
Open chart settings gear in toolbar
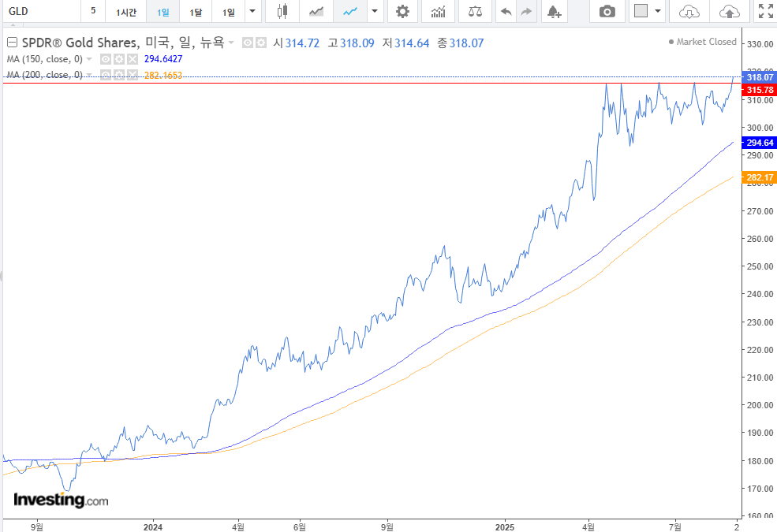coord(402,11)
